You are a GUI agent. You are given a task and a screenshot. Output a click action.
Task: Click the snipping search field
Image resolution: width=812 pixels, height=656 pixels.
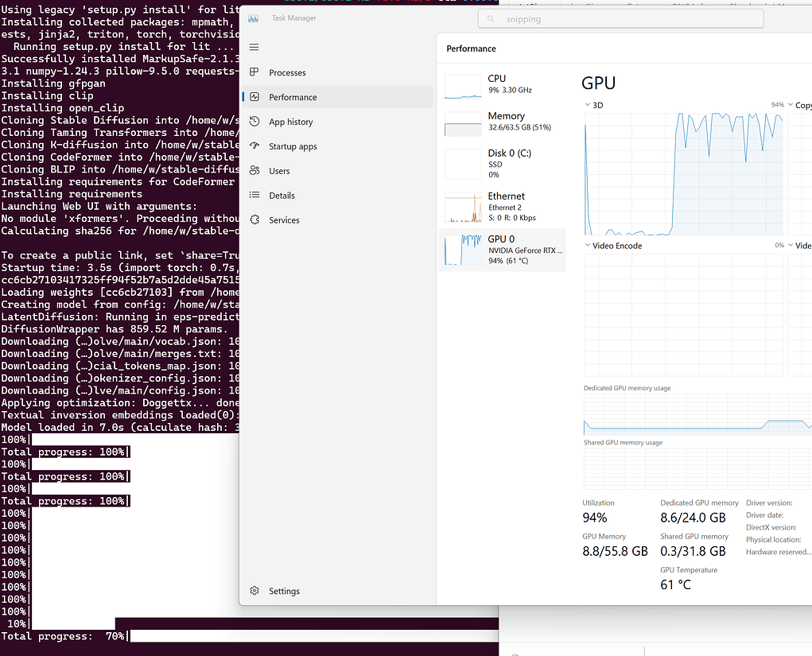[x=619, y=18]
